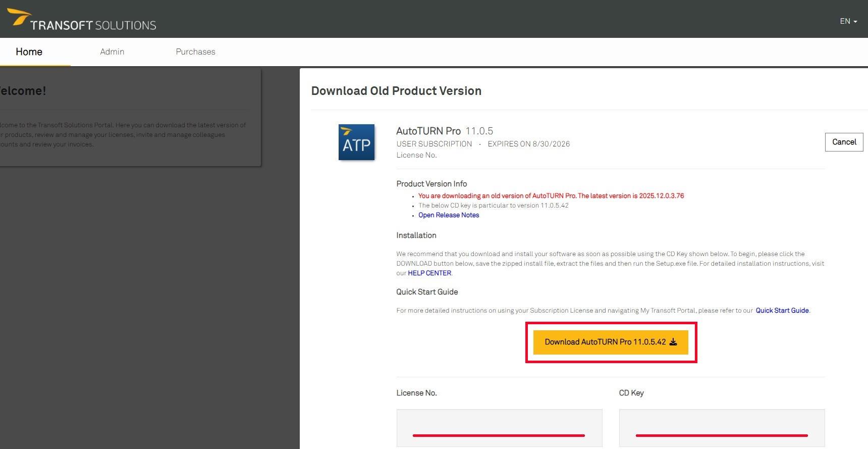Click the red old version warning text
Image resolution: width=868 pixels, height=449 pixels.
pyautogui.click(x=551, y=196)
